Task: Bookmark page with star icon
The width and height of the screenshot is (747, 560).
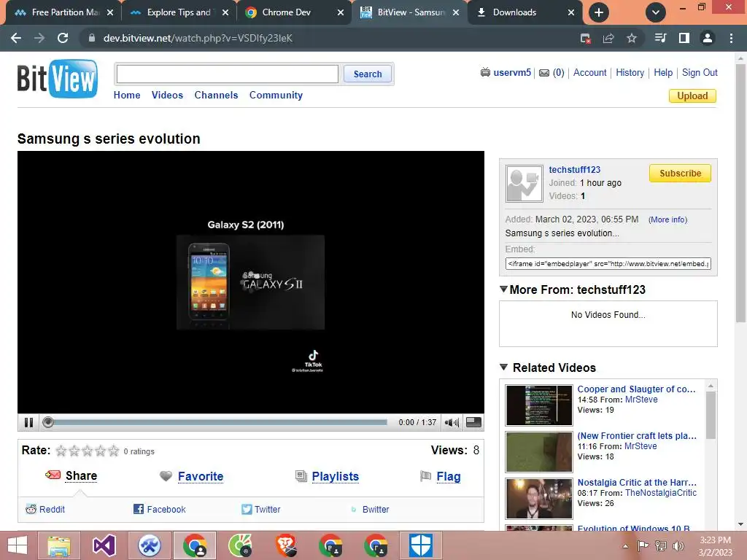Action: coord(632,38)
